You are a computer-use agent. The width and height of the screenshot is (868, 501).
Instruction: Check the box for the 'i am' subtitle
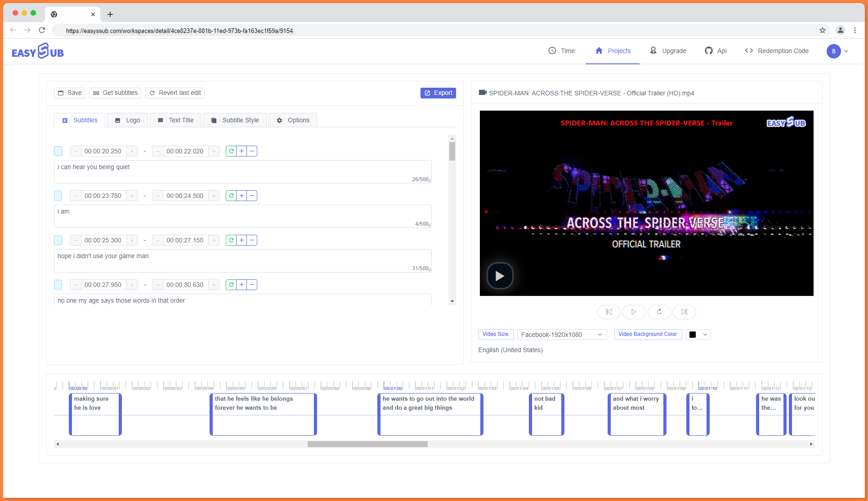click(x=58, y=196)
